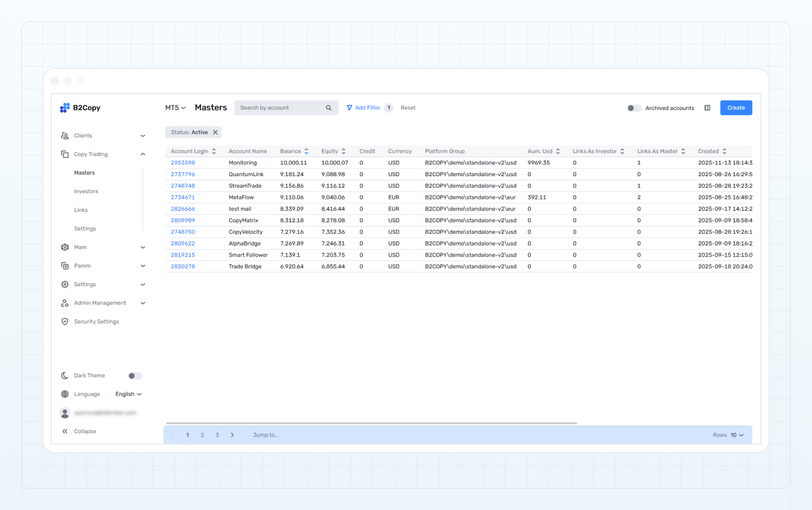Image resolution: width=812 pixels, height=510 pixels.
Task: Click the search magnifier icon
Action: click(328, 107)
